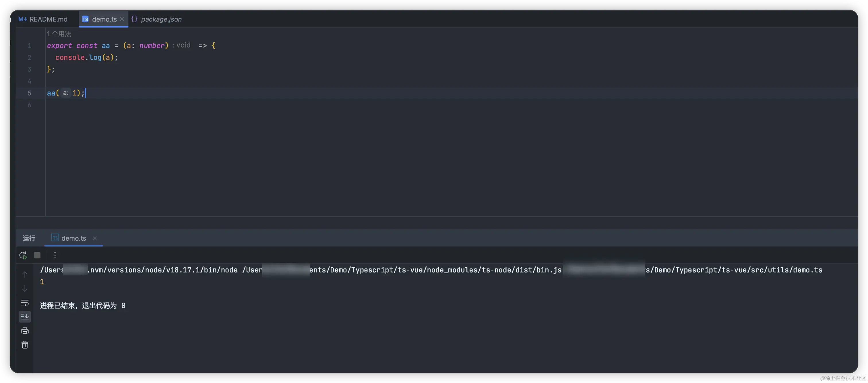Image resolution: width=868 pixels, height=383 pixels.
Task: Toggle soft-wrap in run console
Action: point(25,303)
